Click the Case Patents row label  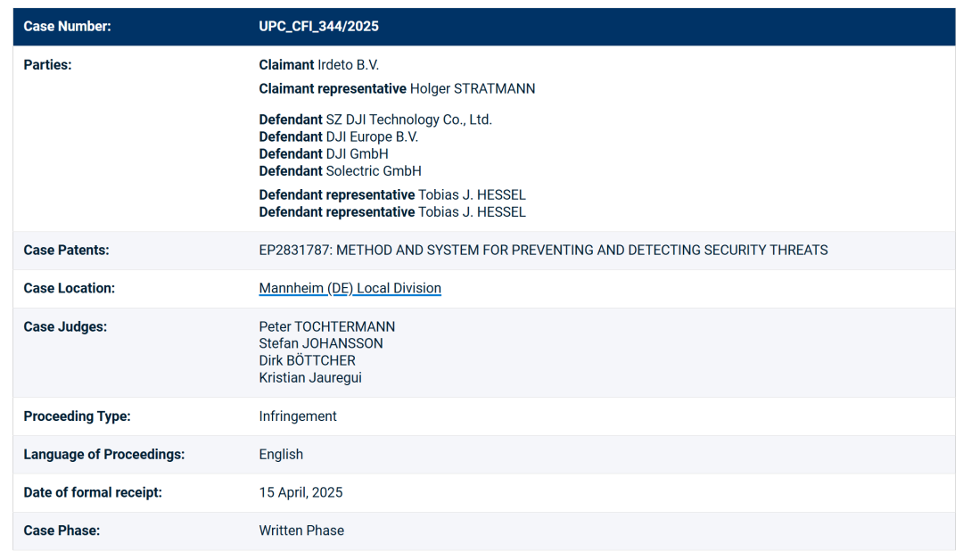point(66,250)
